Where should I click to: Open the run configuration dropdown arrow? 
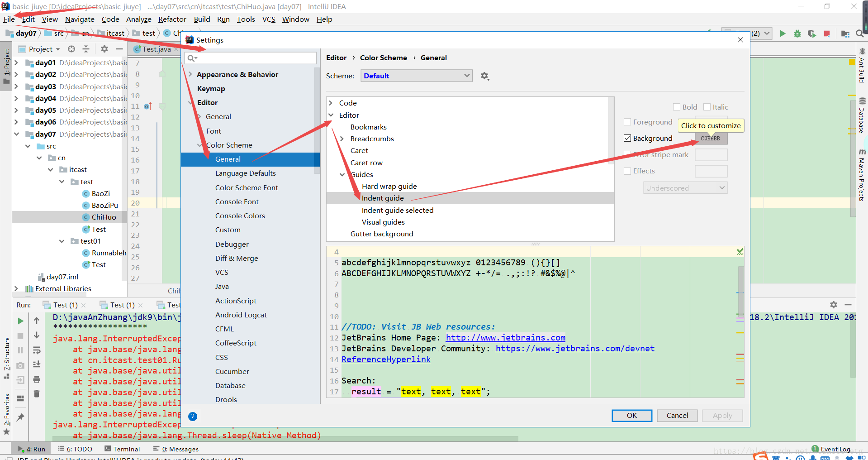coord(767,34)
